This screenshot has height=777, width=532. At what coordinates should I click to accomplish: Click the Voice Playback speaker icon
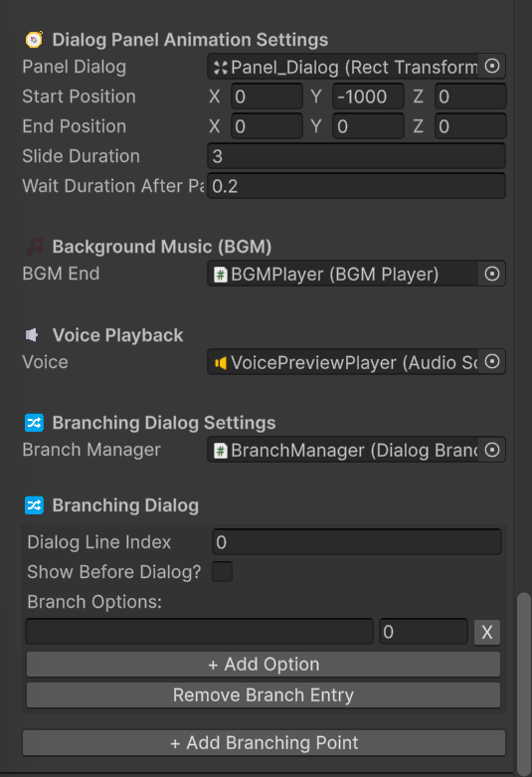(32, 335)
